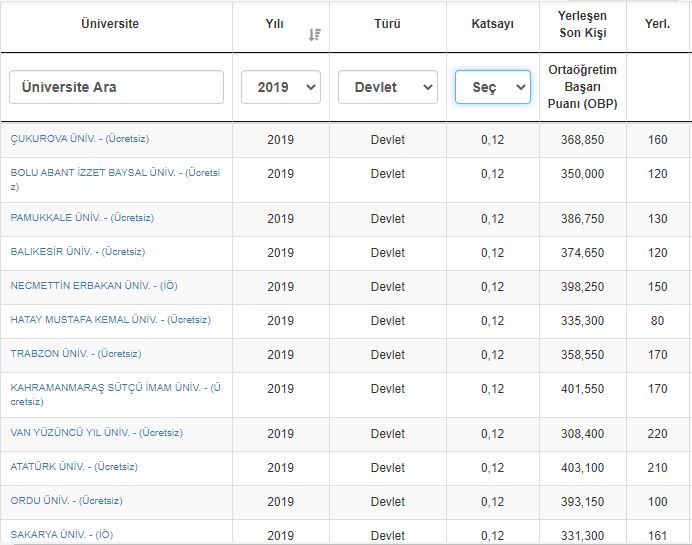Open ÇUKUROVA ÜNİV. (Ücretsiz) link

click(x=80, y=139)
